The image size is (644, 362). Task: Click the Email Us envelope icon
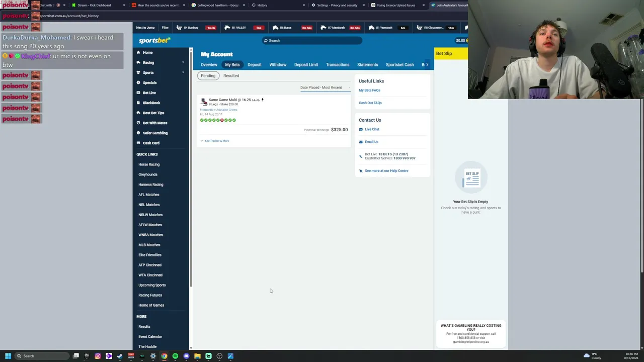[x=361, y=142]
